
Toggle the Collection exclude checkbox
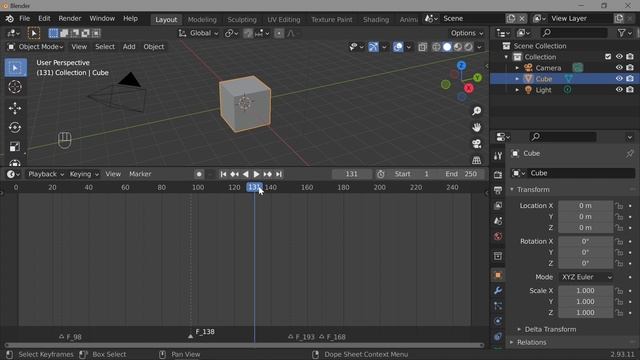point(608,57)
